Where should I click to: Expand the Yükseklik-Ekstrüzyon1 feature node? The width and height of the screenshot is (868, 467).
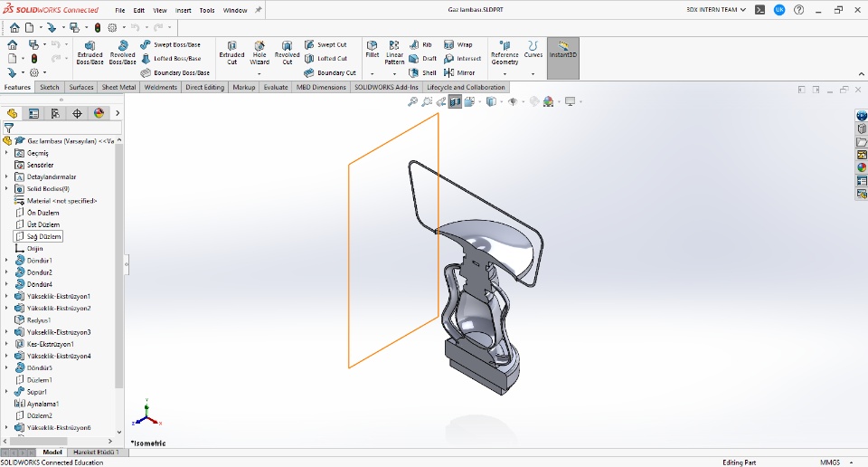pyautogui.click(x=6, y=296)
